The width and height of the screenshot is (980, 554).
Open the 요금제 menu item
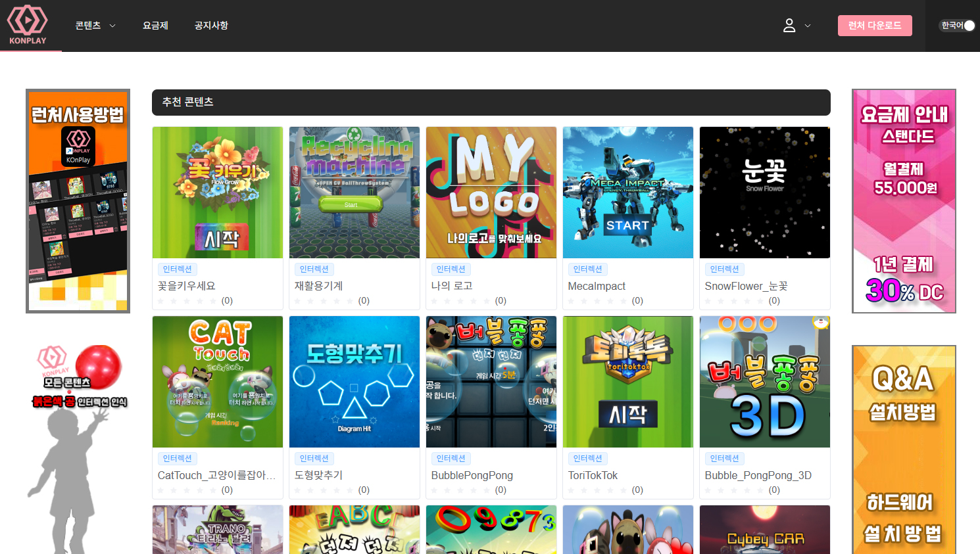(x=155, y=26)
